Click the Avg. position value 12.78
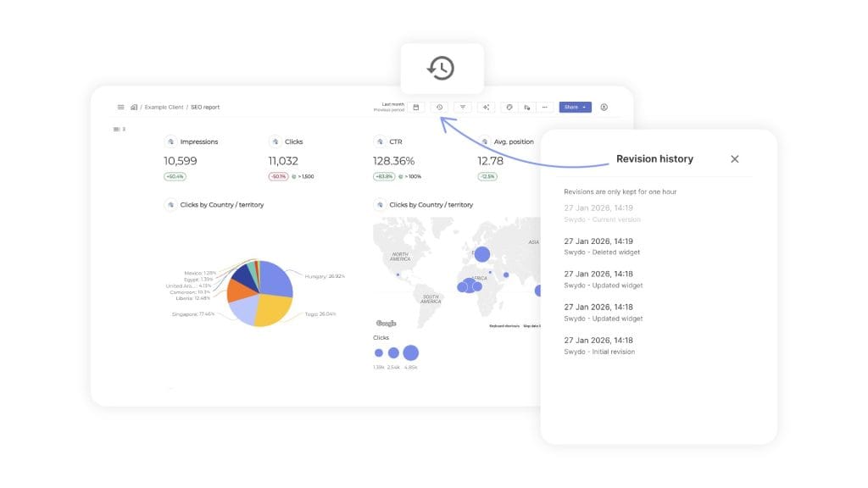 [491, 161]
